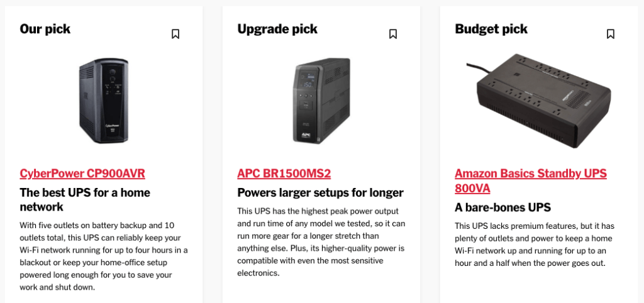Click the LCD display on the APC photo
Viewport: 644px width, 303px height.
click(308, 85)
